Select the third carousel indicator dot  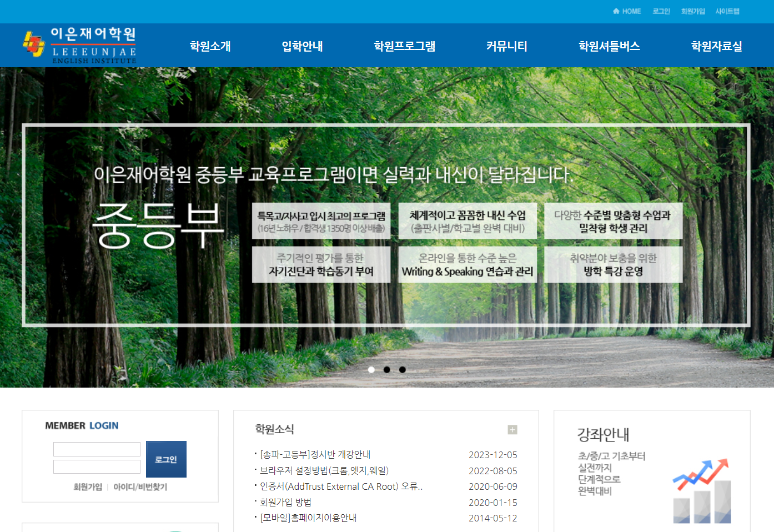pyautogui.click(x=403, y=369)
